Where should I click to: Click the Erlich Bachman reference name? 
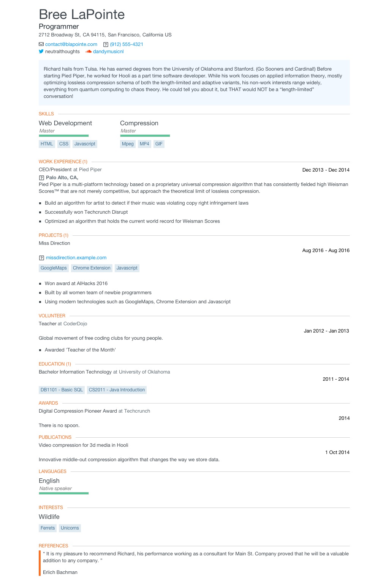click(60, 572)
